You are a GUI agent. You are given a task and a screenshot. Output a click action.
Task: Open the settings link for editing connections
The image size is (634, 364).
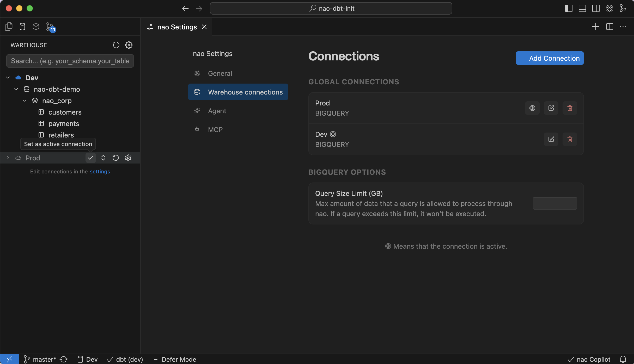click(100, 172)
